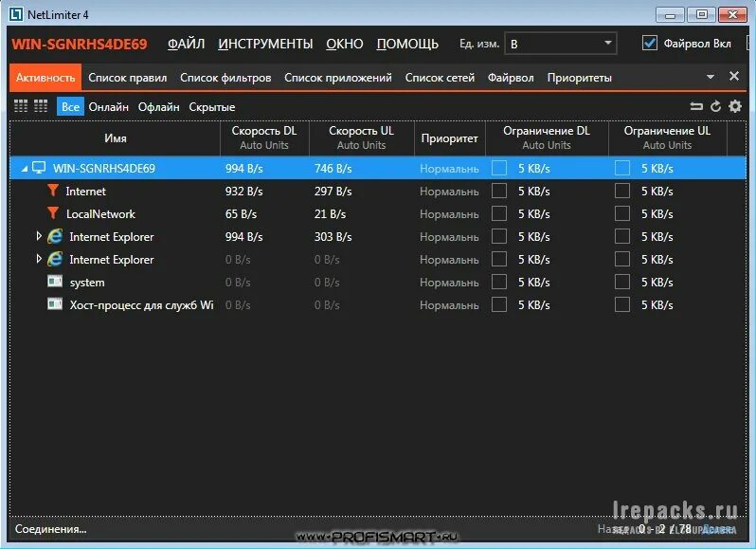The width and height of the screenshot is (756, 549).
Task: Click the WIN-SGNRHS4DE69 orange host title
Action: [80, 44]
